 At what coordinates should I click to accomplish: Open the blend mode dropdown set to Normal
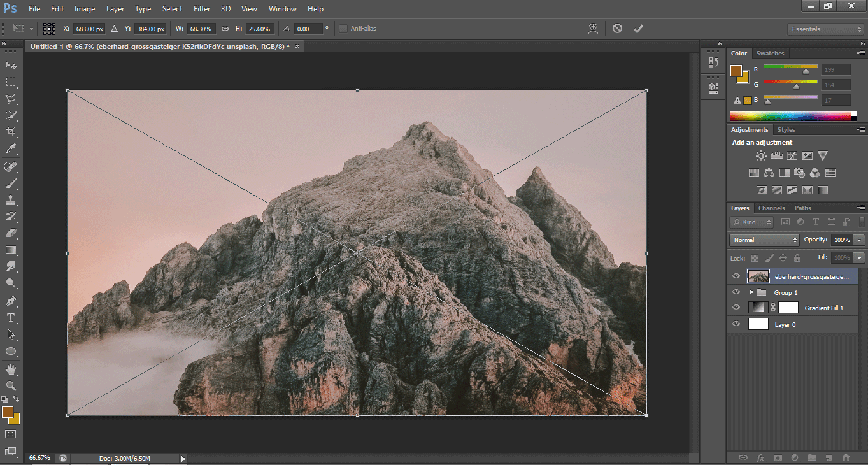pos(764,240)
